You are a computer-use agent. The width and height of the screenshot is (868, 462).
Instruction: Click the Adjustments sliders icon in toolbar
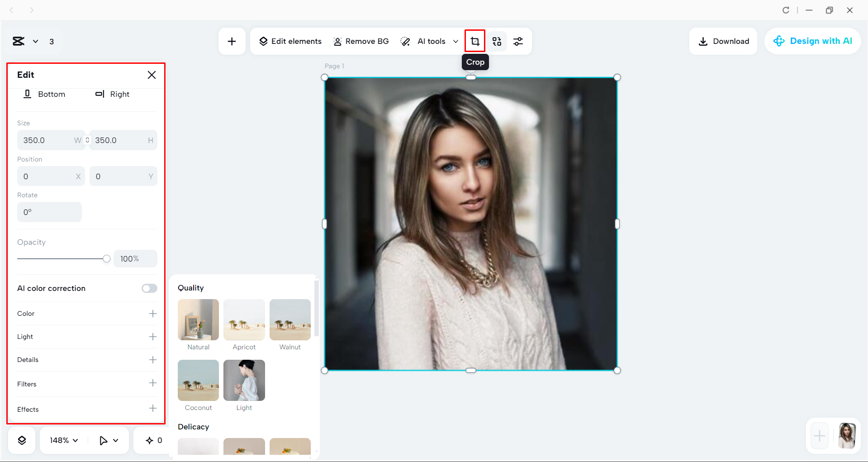518,41
